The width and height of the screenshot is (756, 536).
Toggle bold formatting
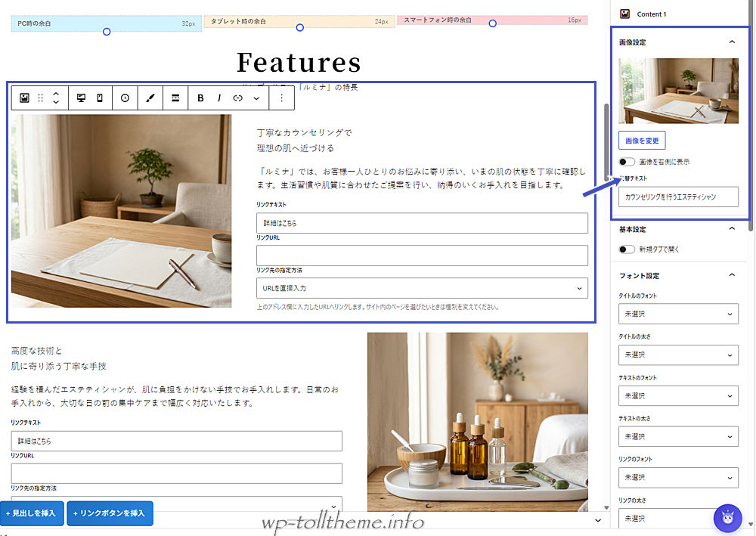(x=200, y=98)
